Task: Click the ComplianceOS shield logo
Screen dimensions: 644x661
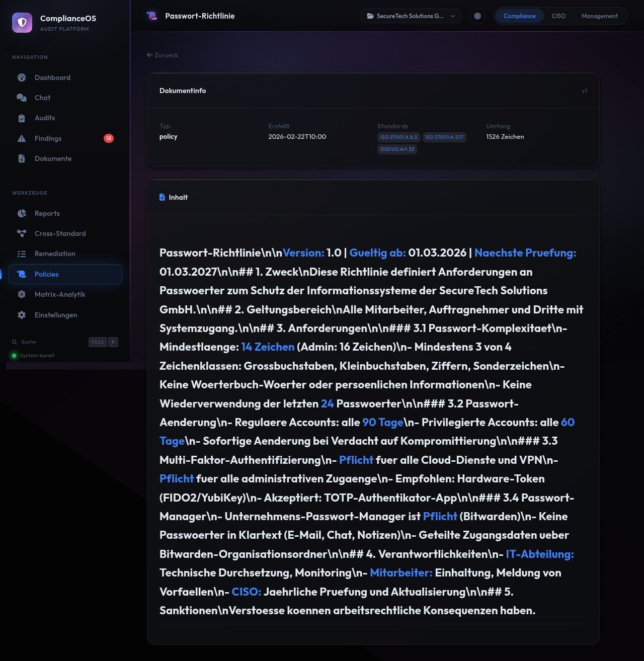Action: pos(22,23)
